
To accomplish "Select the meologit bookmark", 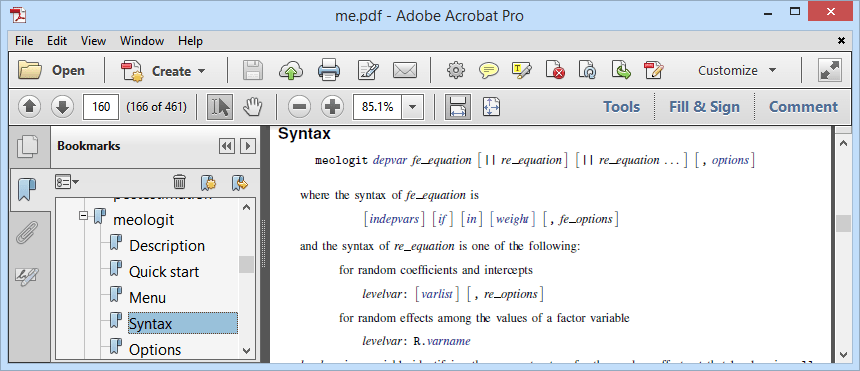I will coord(143,220).
